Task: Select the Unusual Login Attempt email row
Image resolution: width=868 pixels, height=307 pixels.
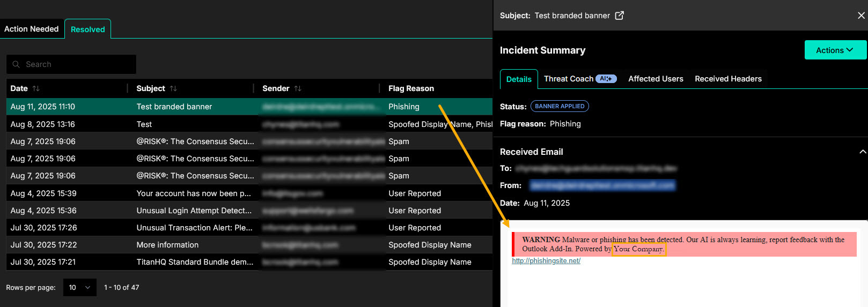Action: pos(194,211)
